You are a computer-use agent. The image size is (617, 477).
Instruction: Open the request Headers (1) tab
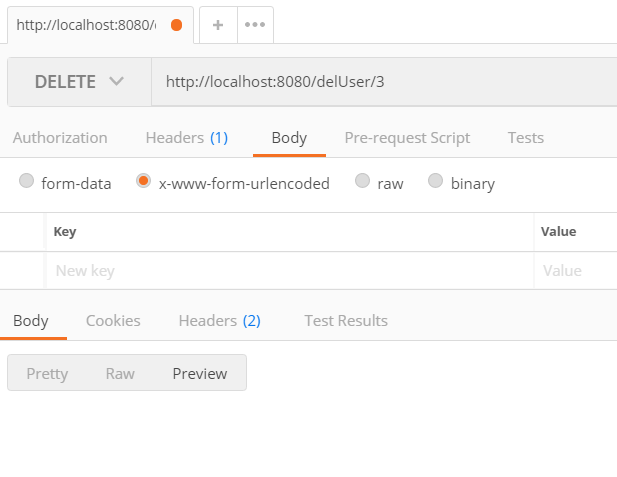(187, 138)
